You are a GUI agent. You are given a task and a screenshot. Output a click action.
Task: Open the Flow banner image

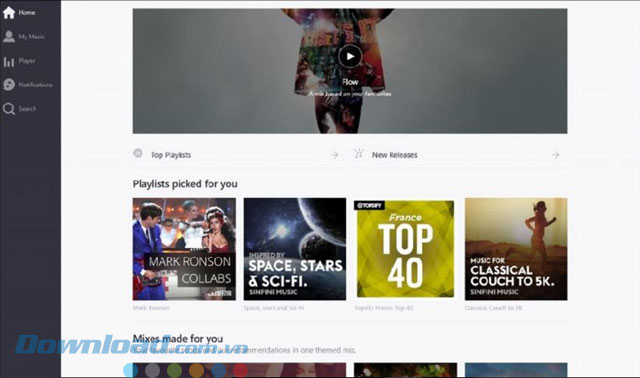click(350, 71)
